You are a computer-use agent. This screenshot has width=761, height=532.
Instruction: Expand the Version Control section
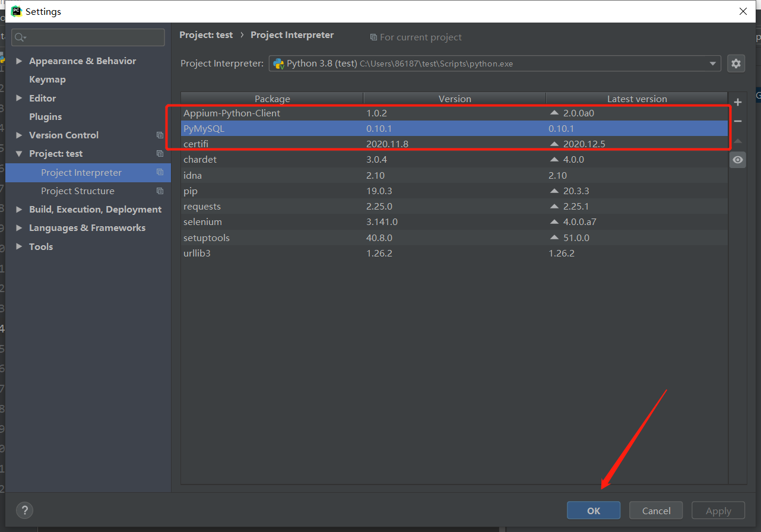click(x=19, y=135)
